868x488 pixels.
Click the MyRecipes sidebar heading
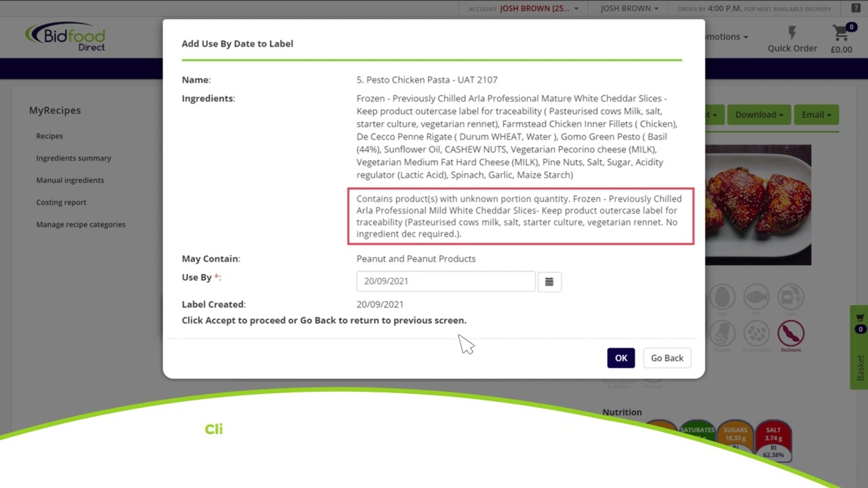[x=55, y=110]
